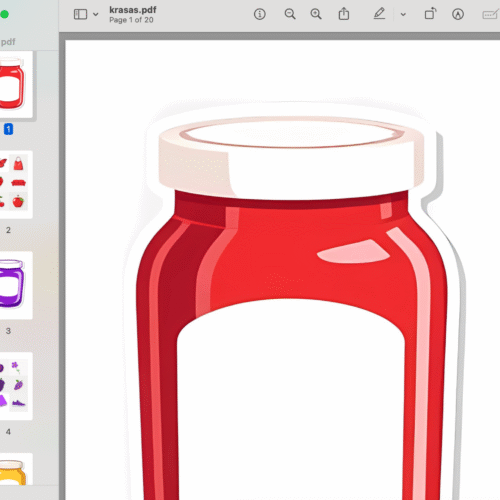Open the document Inspector info icon

260,14
